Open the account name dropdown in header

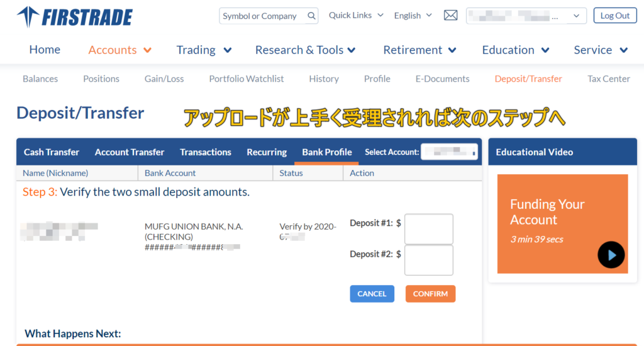pos(526,16)
